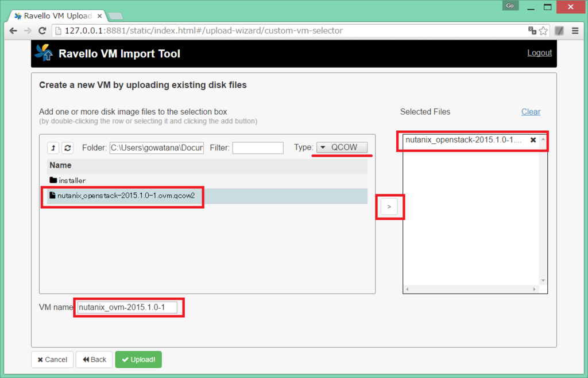The height and width of the screenshot is (378, 588).
Task: Refresh the folder listing
Action: pyautogui.click(x=68, y=147)
